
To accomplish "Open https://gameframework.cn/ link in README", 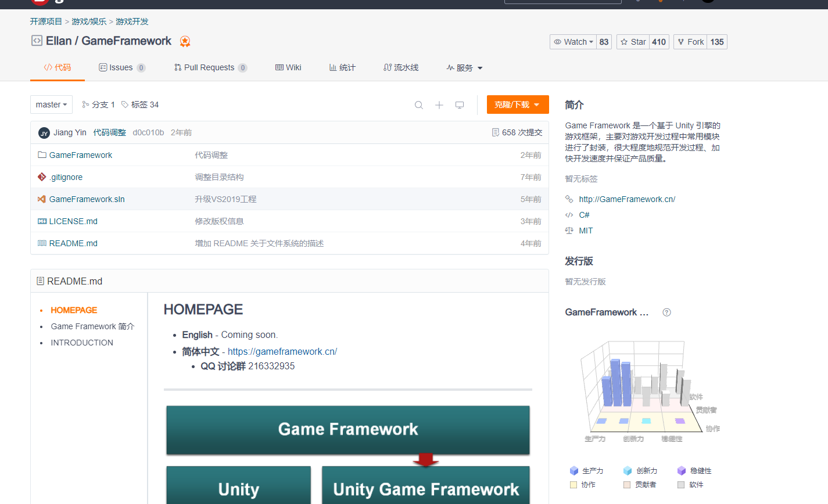I will click(x=282, y=351).
